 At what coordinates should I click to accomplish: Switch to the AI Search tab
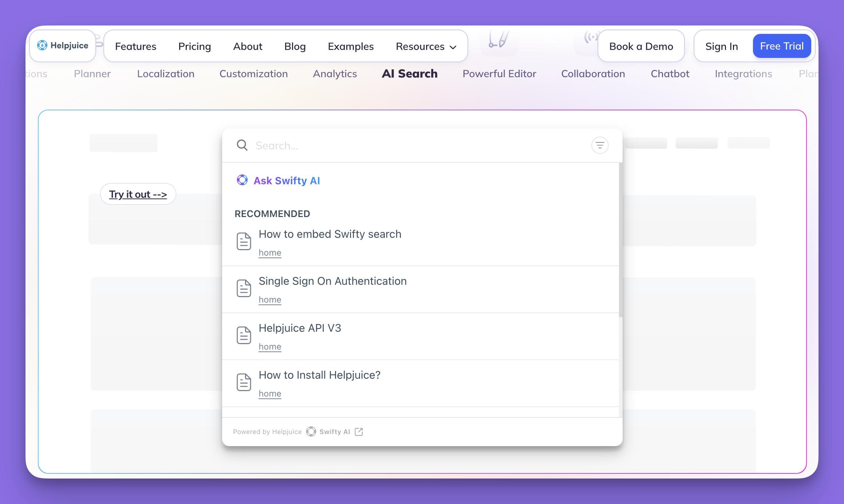tap(410, 74)
